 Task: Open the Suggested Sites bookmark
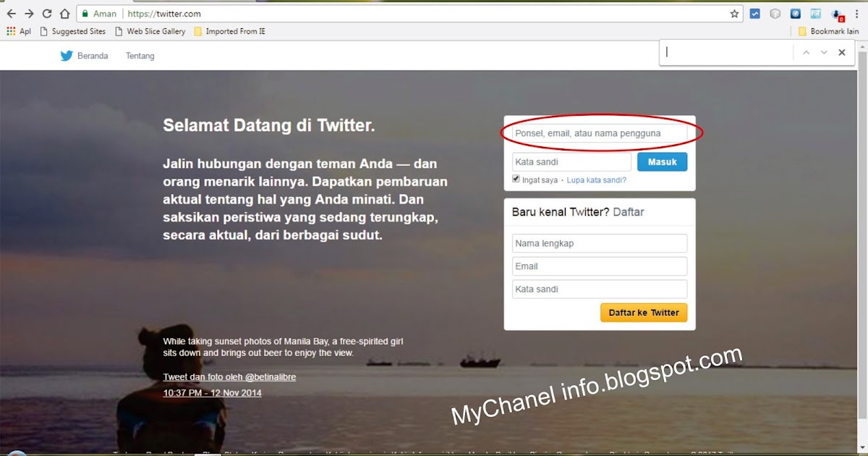pos(72,31)
